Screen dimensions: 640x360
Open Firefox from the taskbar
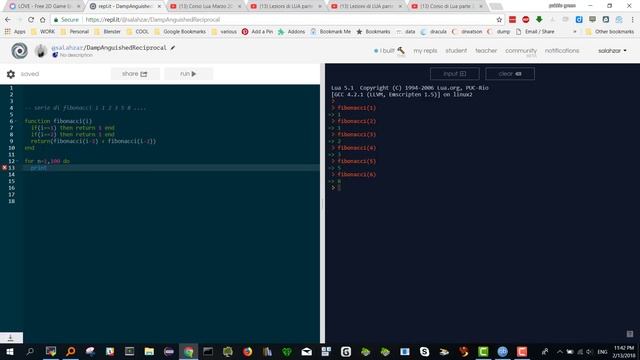pos(247,351)
